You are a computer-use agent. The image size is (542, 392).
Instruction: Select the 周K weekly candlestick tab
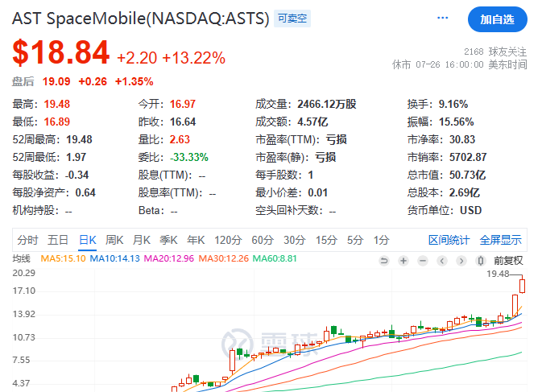[114, 240]
